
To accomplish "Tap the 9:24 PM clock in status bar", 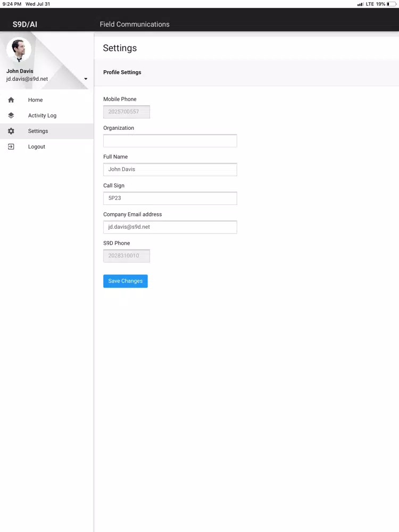I will (12, 4).
